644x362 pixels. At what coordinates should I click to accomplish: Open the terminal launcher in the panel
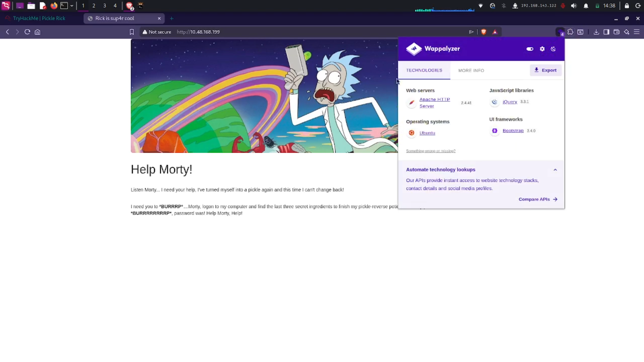coord(64,6)
